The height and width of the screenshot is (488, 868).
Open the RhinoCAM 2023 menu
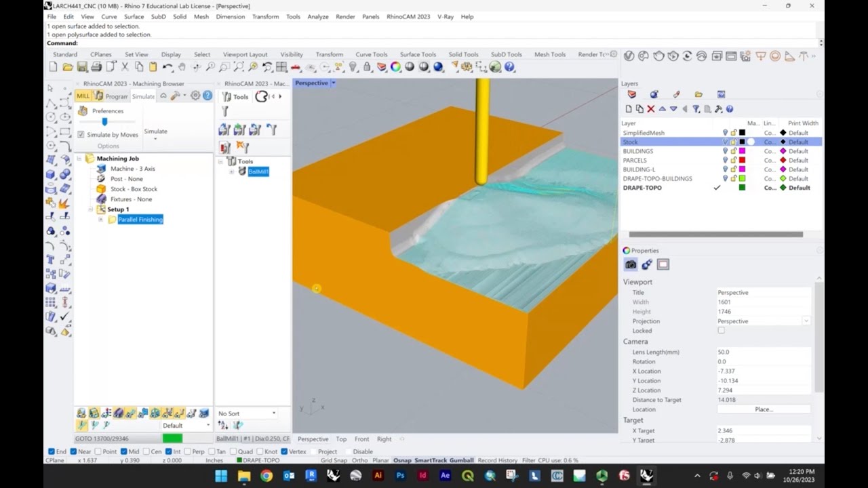[x=408, y=16]
